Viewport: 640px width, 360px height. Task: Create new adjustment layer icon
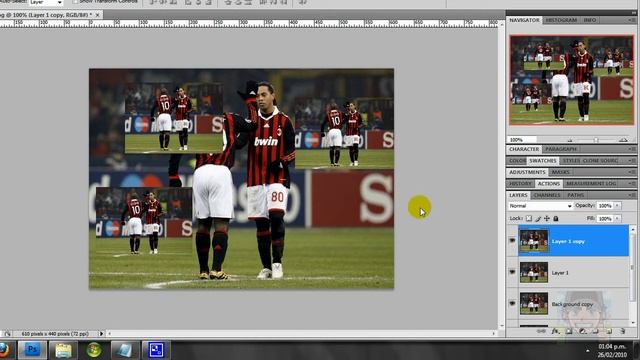582,331
